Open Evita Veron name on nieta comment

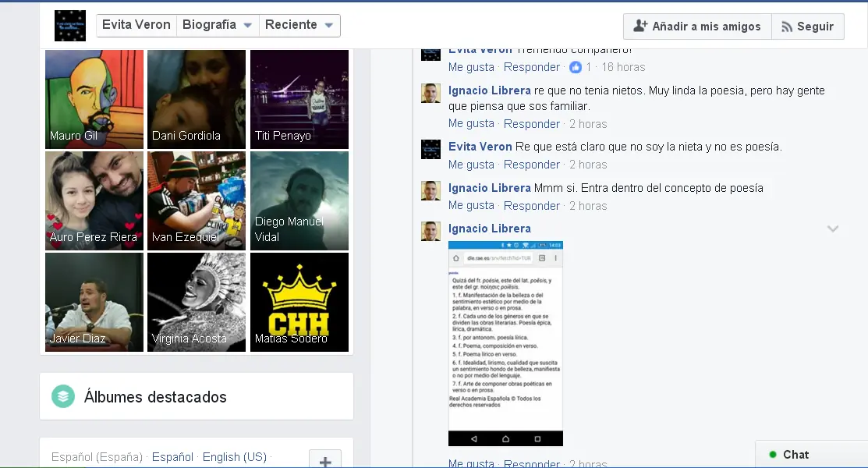(x=480, y=147)
